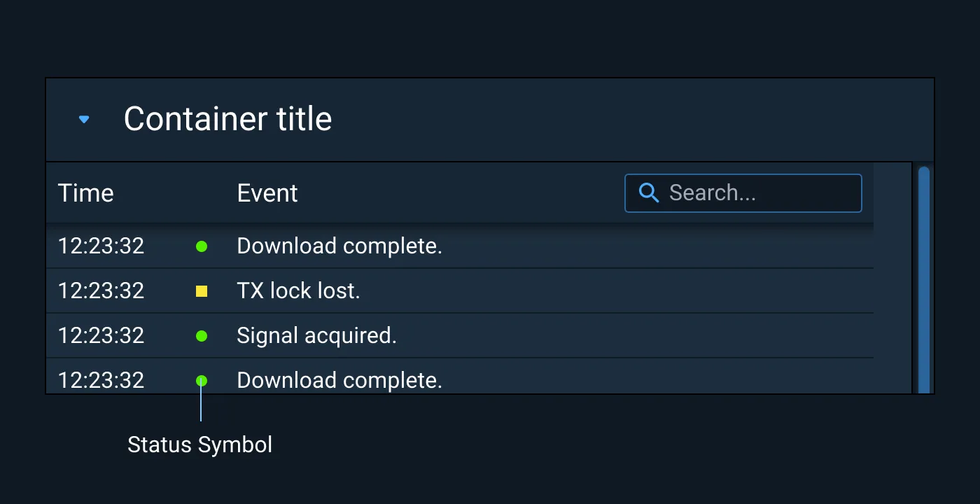
Task: Select the Signal acquired event text
Action: (316, 336)
